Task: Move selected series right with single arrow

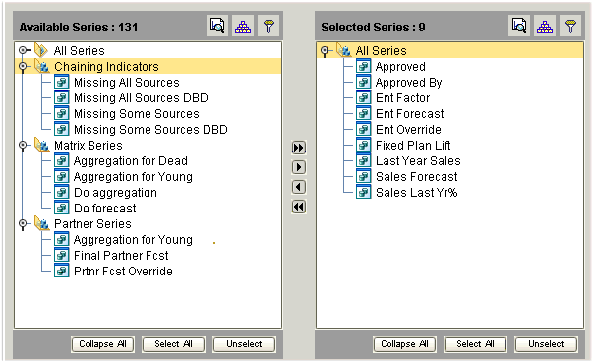Action: [299, 167]
